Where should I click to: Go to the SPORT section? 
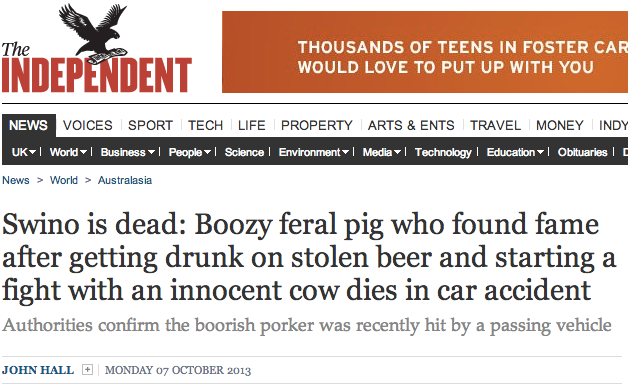coord(150,125)
